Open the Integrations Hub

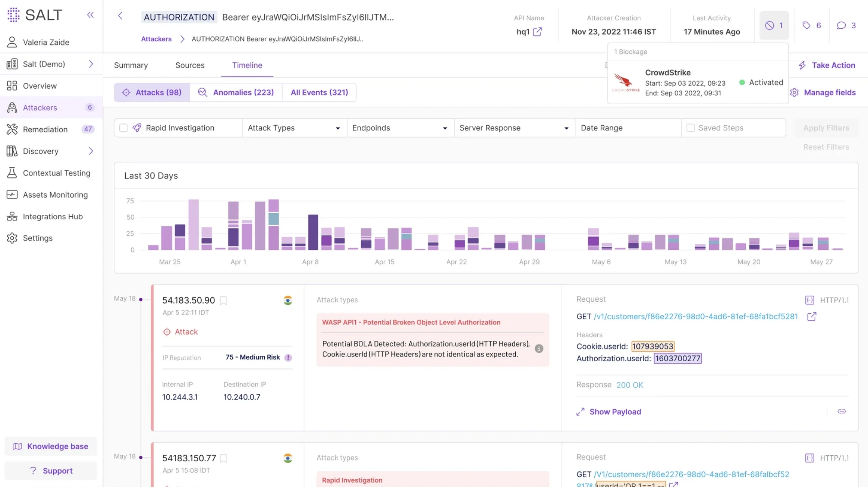point(53,216)
